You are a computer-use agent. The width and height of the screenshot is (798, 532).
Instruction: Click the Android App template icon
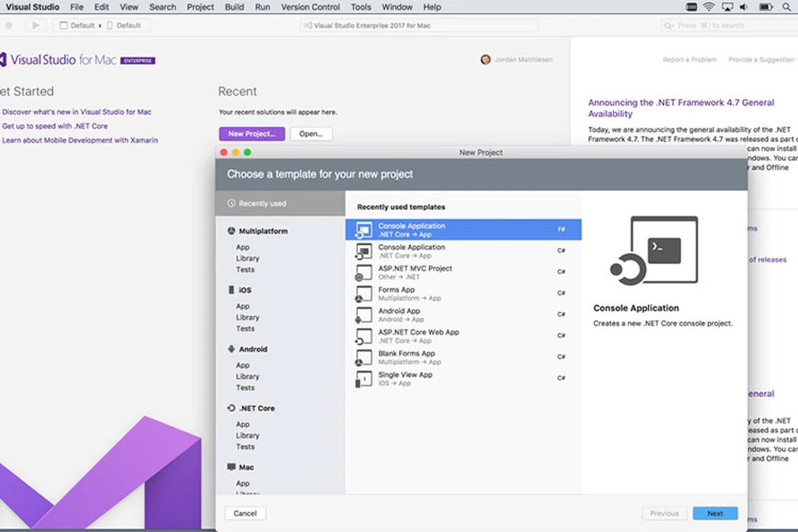tap(364, 315)
